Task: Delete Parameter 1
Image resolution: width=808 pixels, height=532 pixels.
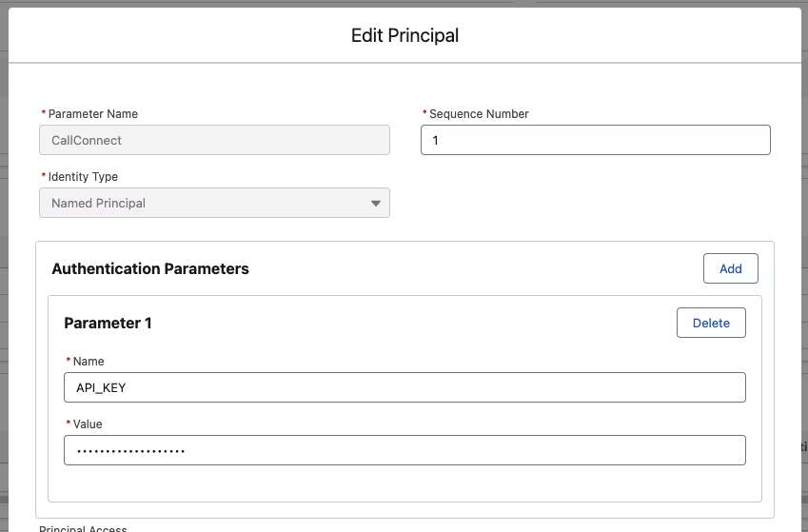Action: point(711,323)
